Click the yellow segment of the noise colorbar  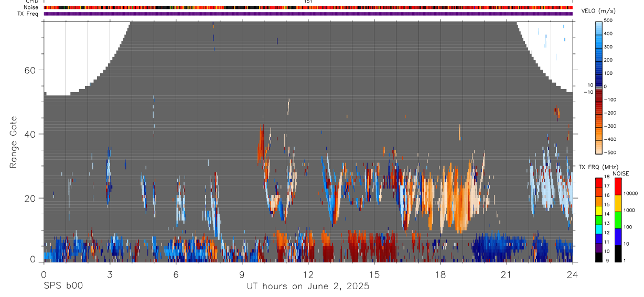point(618,203)
